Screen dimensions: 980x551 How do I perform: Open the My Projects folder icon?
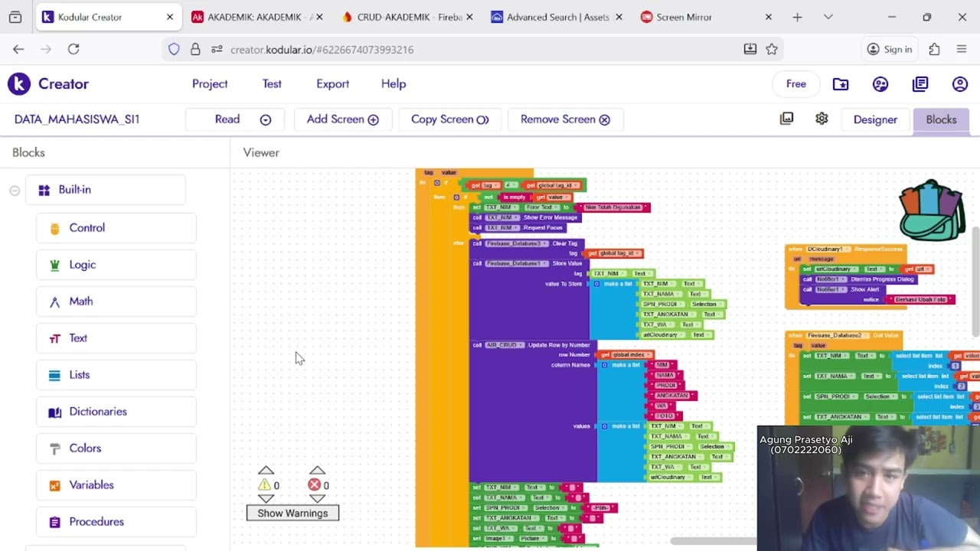841,84
